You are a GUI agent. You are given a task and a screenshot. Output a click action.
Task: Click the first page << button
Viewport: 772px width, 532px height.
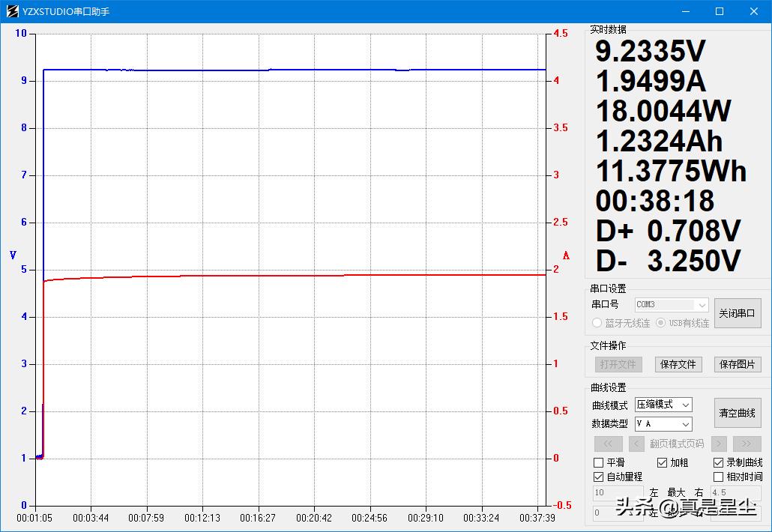coord(609,444)
